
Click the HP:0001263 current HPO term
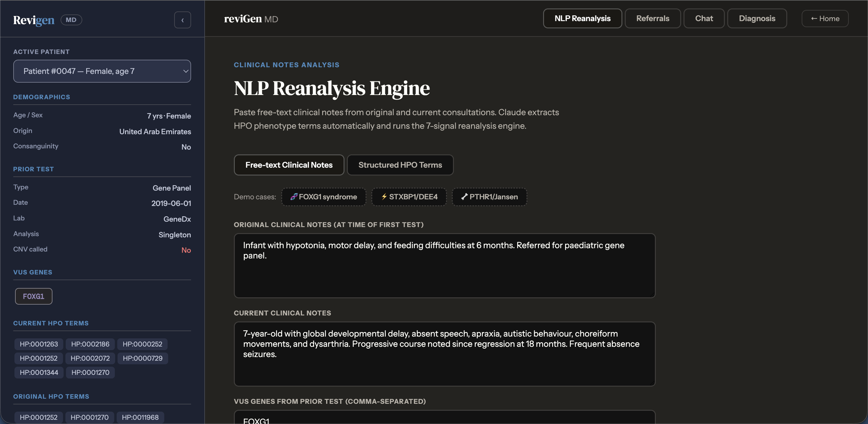[39, 344]
